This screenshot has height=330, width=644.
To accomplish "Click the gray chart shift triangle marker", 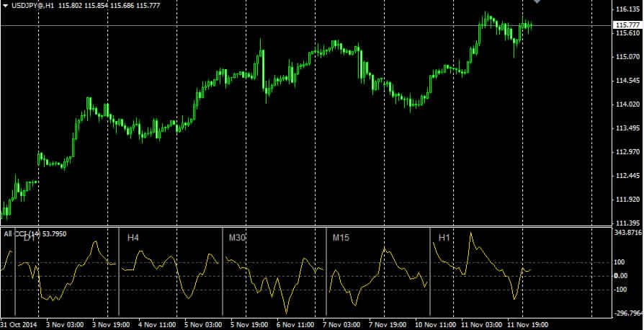I will [x=536, y=2].
